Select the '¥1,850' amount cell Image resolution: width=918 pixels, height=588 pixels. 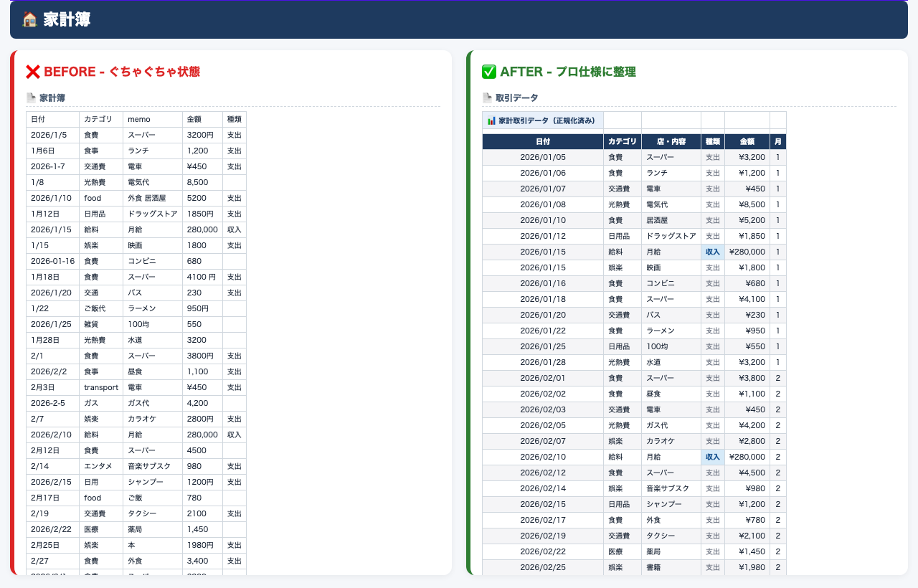747,236
